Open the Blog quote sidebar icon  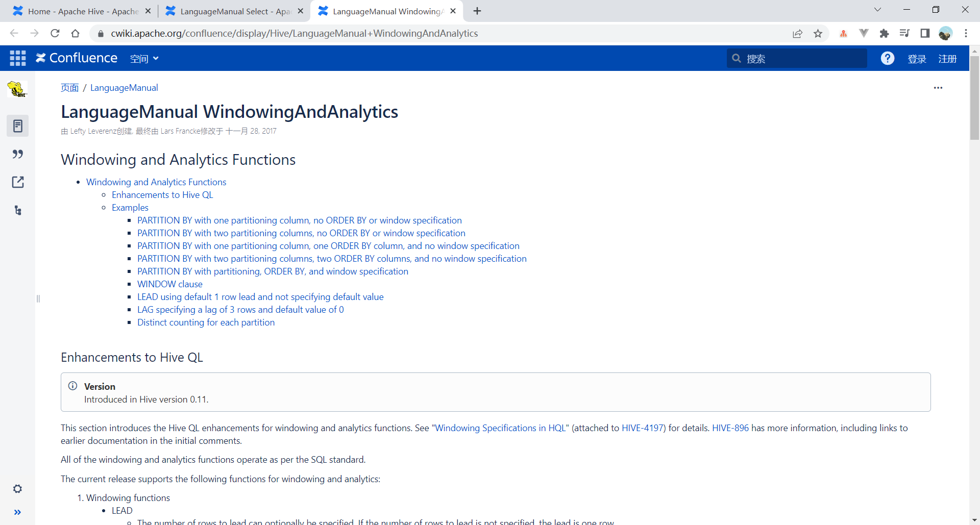tap(17, 154)
